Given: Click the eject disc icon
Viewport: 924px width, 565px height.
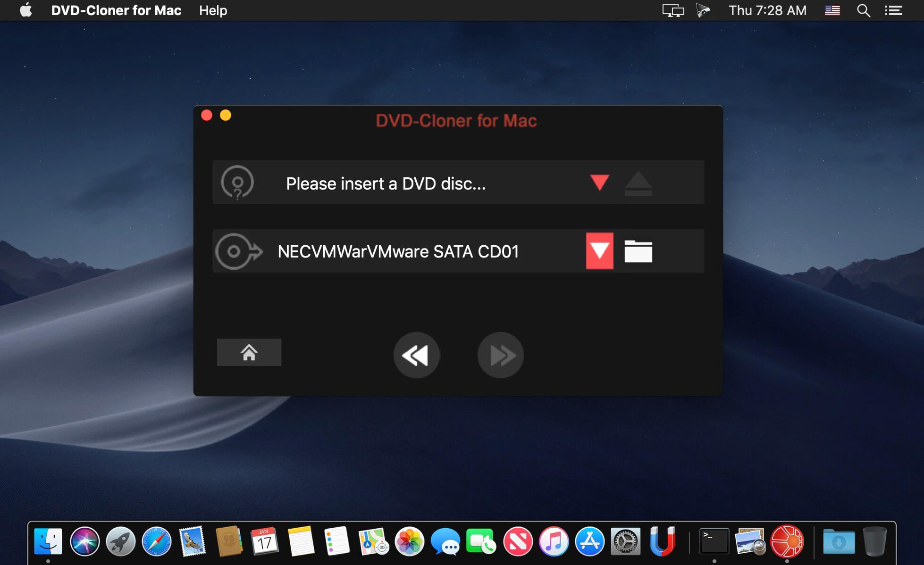Looking at the screenshot, I should point(638,183).
